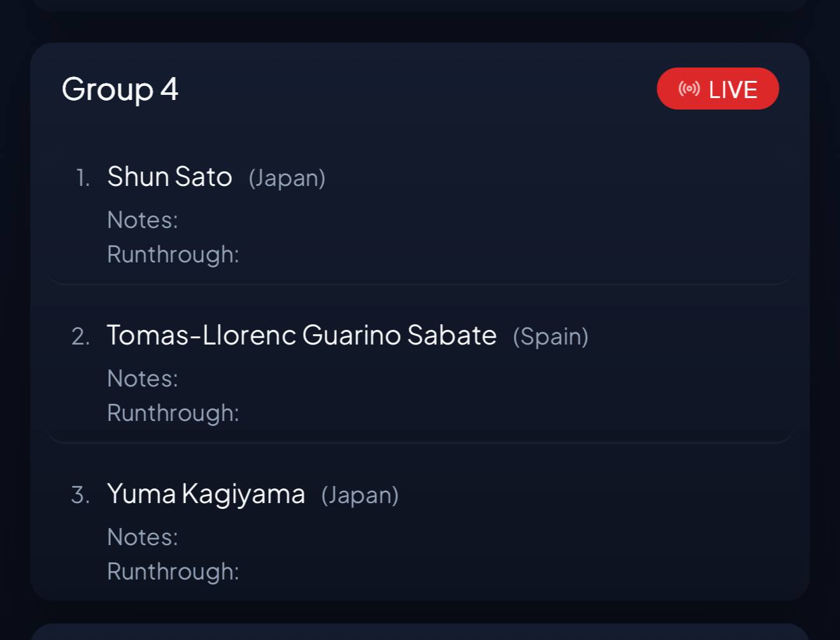840x640 pixels.
Task: Select the Runthrough field under Yuma Kagiyama
Action: [x=173, y=571]
